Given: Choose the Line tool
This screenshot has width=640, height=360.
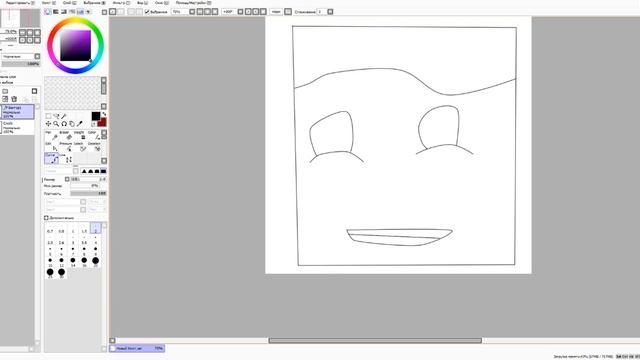Looking at the screenshot, I should click(x=66, y=158).
